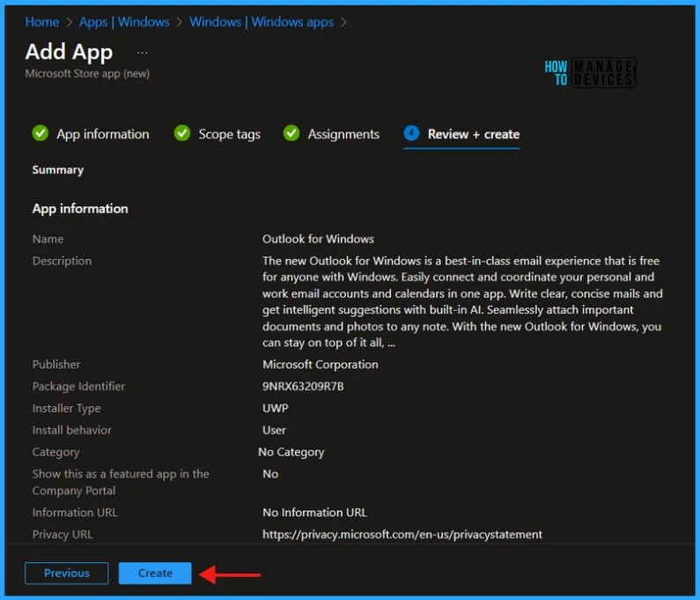
Task: Click the Installer Type label
Action: pyautogui.click(x=67, y=408)
